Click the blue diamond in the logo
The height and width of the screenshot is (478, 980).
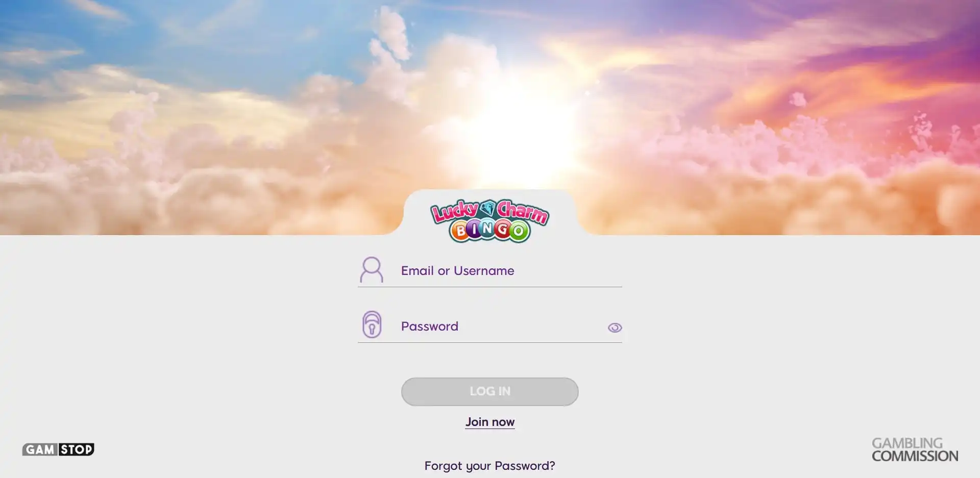(x=488, y=208)
